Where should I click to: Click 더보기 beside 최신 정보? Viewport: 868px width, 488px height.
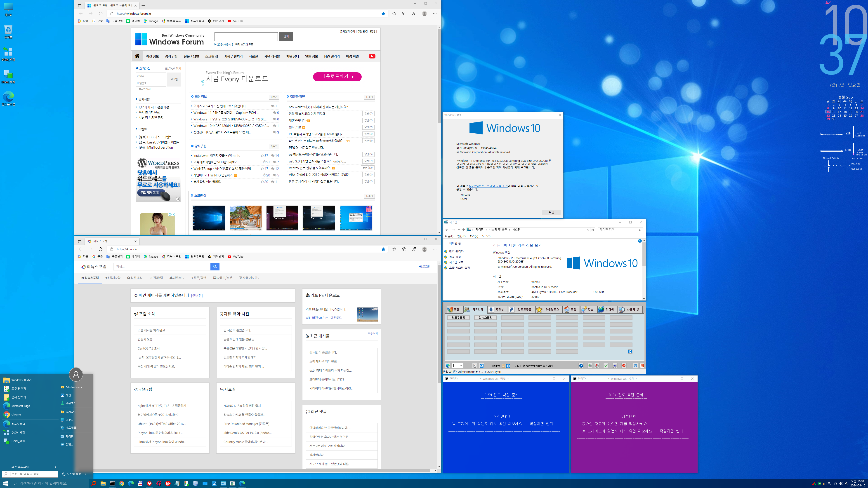pos(274,97)
